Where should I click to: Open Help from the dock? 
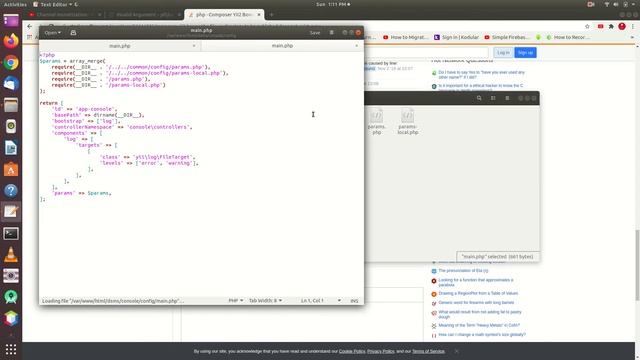click(11, 191)
